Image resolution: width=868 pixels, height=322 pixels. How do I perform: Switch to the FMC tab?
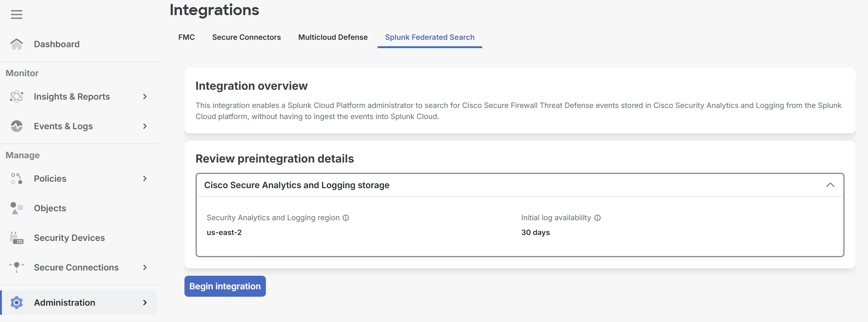186,37
